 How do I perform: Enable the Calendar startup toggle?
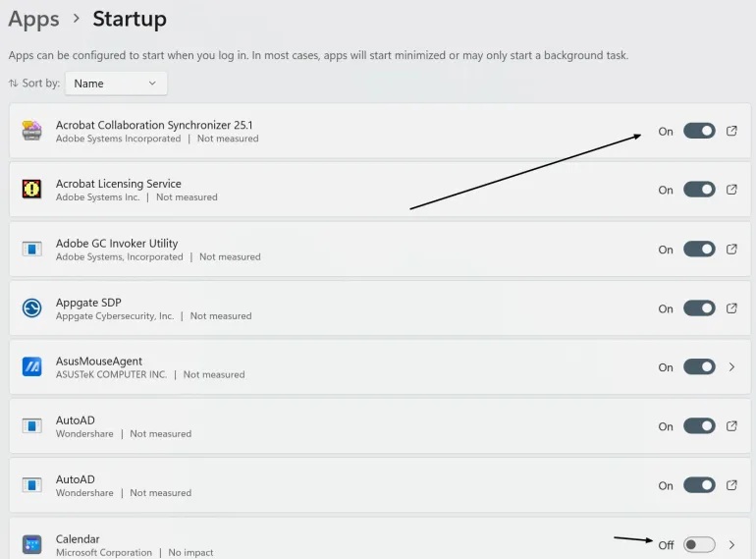point(699,544)
